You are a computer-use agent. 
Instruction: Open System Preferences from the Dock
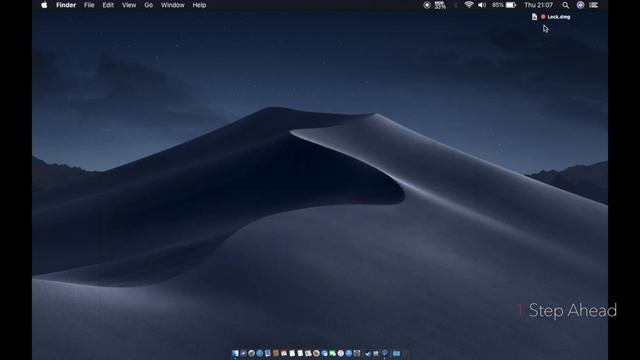pos(357,353)
